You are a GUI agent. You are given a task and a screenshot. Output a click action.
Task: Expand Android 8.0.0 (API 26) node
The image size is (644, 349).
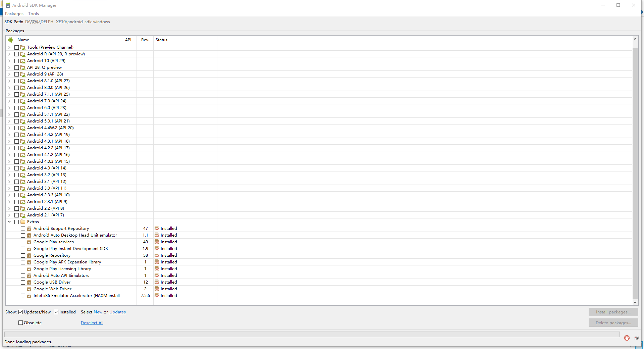(9, 88)
